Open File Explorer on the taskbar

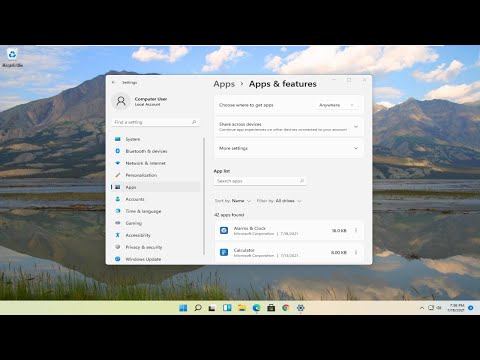coord(242,308)
